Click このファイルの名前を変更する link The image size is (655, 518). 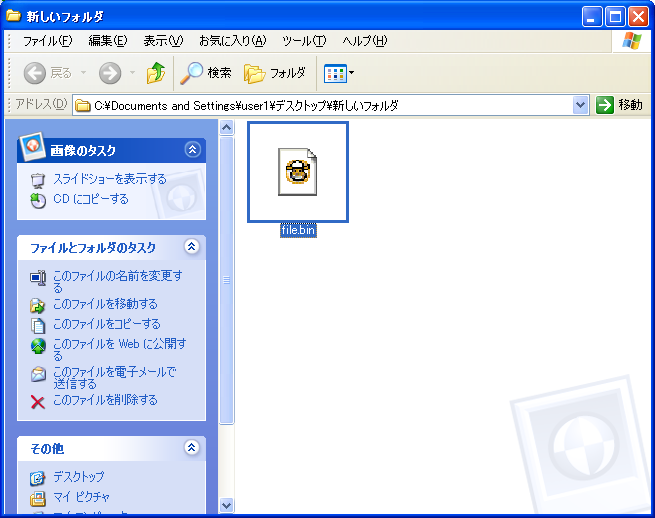118,282
